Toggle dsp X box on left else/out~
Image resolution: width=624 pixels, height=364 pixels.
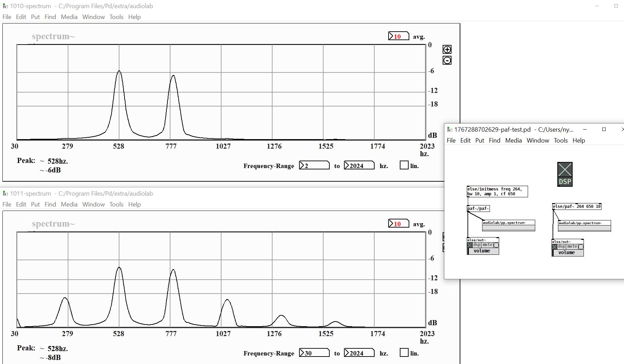470,245
